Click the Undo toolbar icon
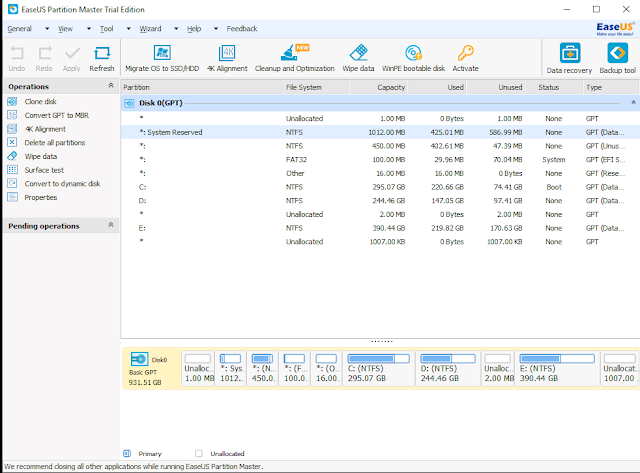 (x=17, y=53)
